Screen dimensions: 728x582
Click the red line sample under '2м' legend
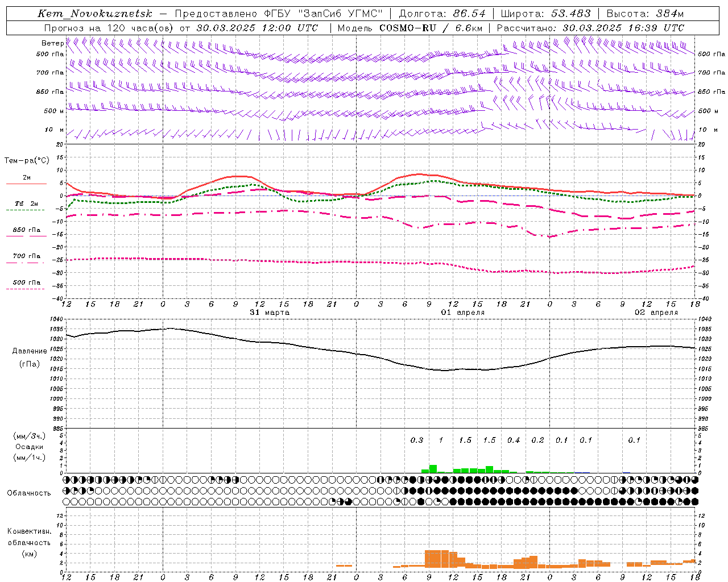pyautogui.click(x=27, y=184)
